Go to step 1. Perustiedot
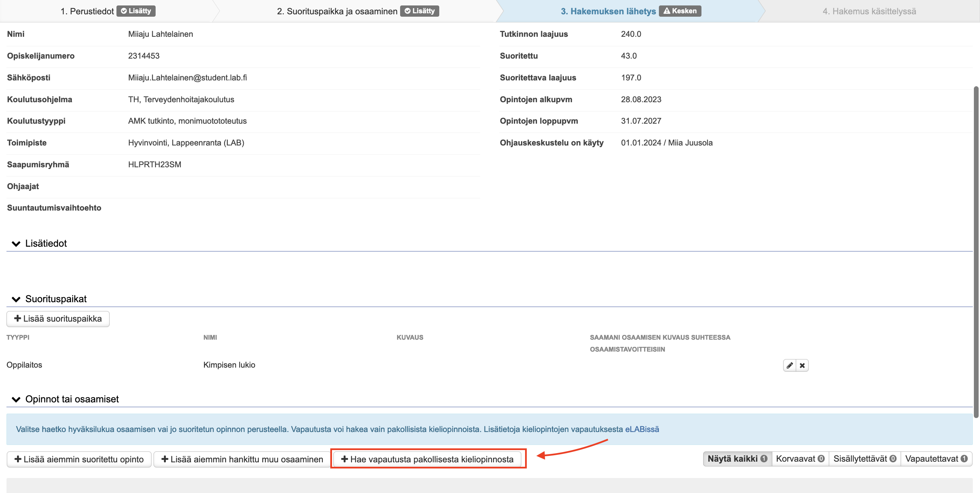The image size is (980, 493). click(x=87, y=11)
